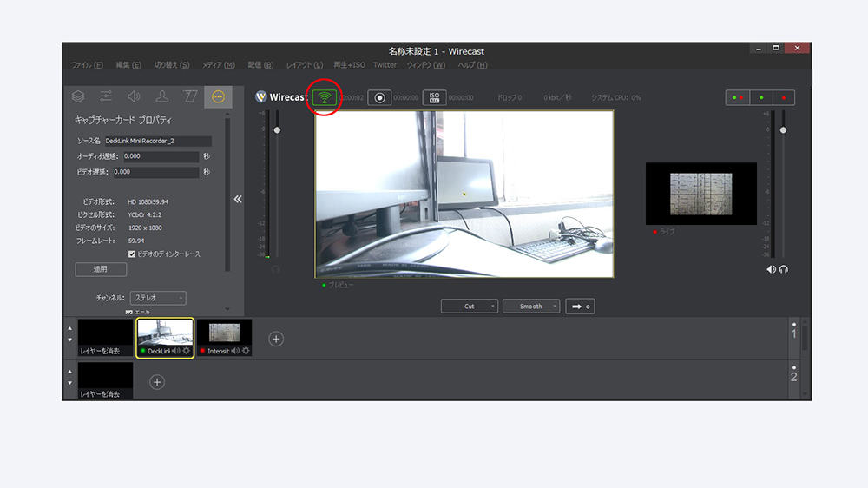
Task: Click the green broadcast streaming button
Action: 325,97
